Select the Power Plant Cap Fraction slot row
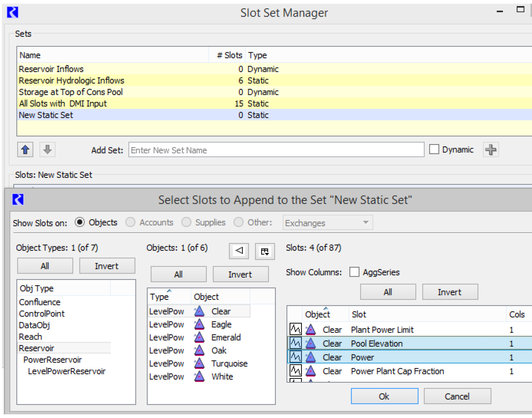Image resolution: width=532 pixels, height=418 pixels. [x=397, y=371]
